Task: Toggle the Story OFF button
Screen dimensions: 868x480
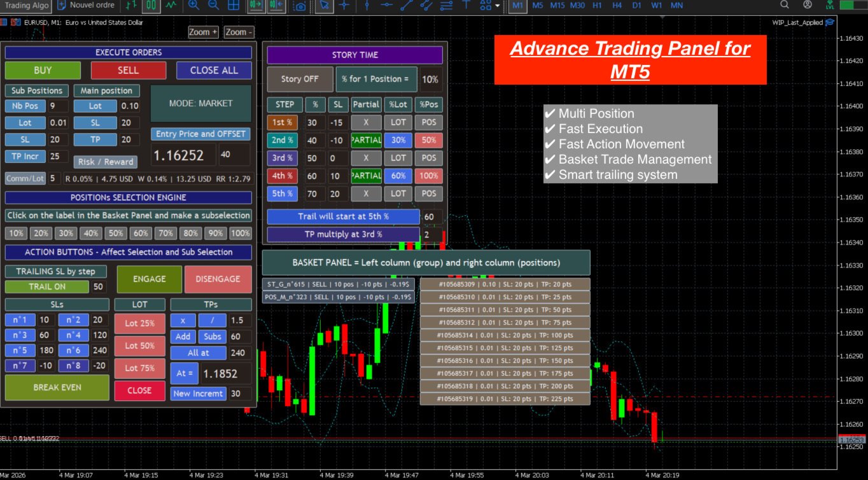Action: click(x=300, y=79)
